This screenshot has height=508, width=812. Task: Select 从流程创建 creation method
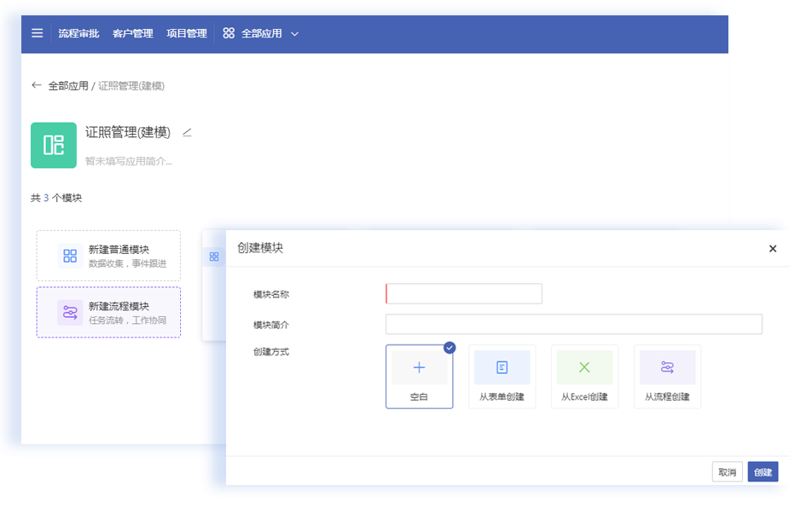(x=668, y=377)
